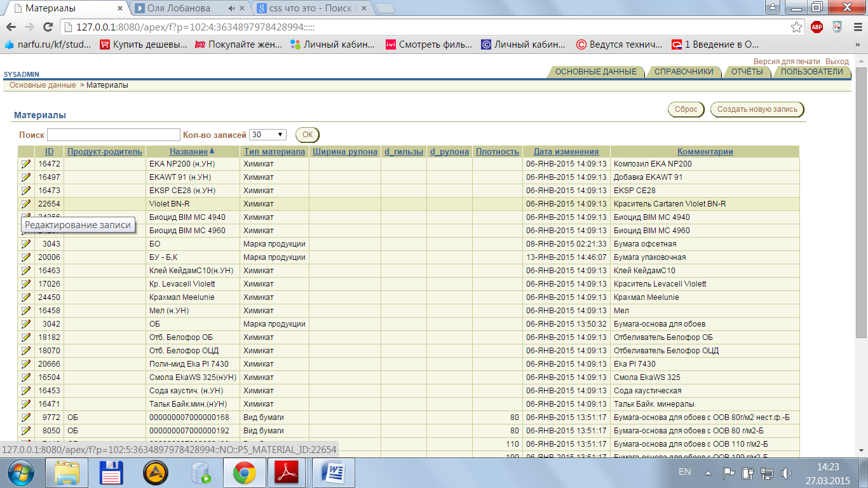Open the Adblock Plus extension icon
The image size is (868, 488).
pos(817,27)
